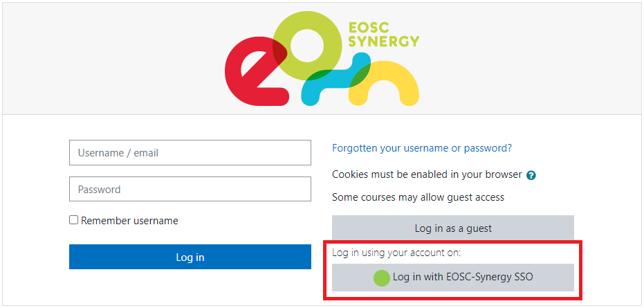The image size is (644, 308).
Task: Tick the Remember username checkbox
Action: click(73, 220)
